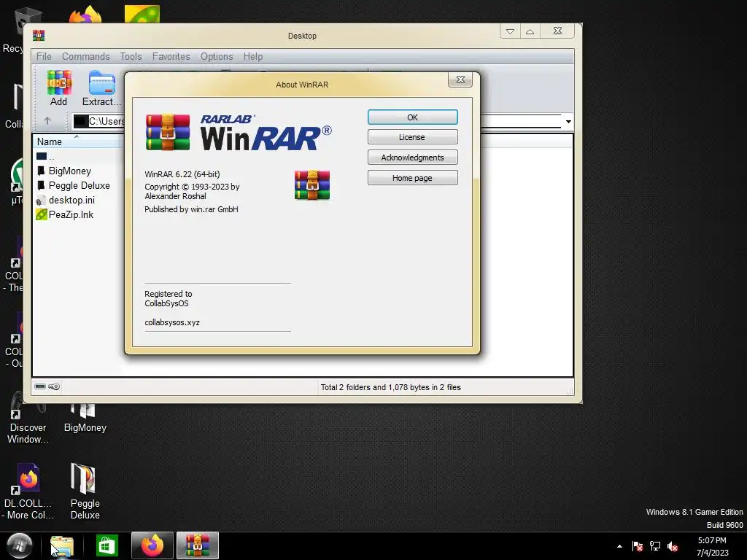This screenshot has height=560, width=747.
Task: Show hidden tray icons arrow
Action: click(619, 547)
